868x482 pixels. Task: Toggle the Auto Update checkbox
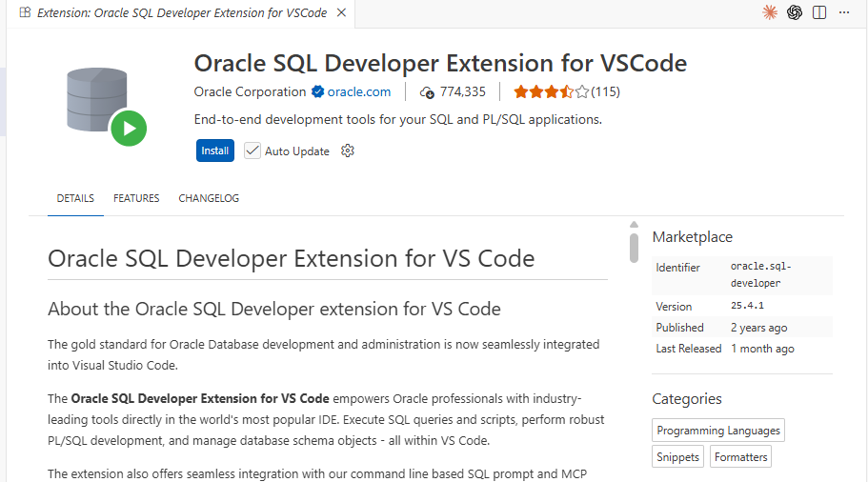(252, 151)
